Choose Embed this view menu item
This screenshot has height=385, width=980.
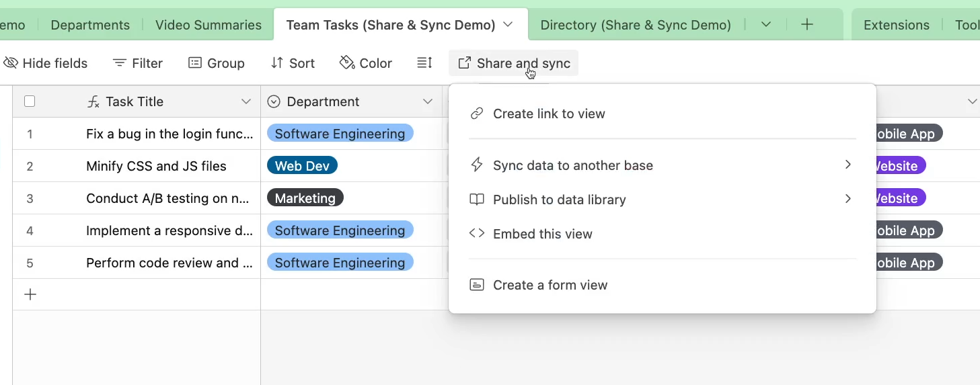[x=542, y=234]
